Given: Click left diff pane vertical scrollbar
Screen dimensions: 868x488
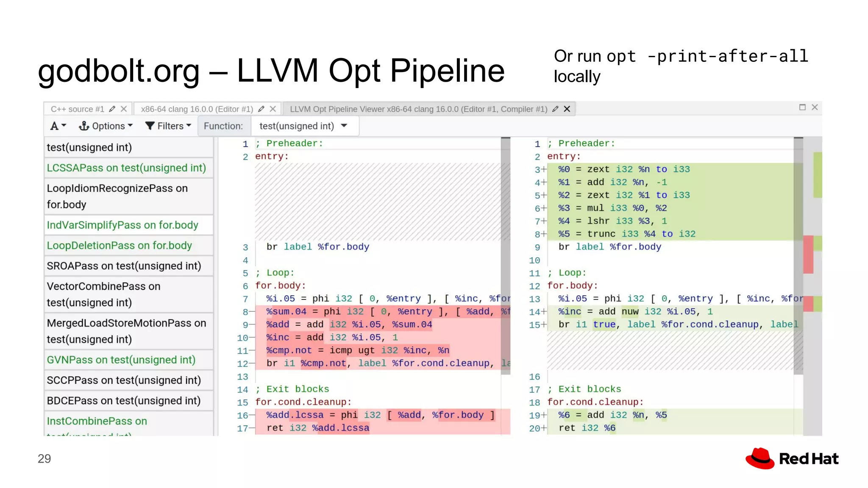Looking at the screenshot, I should 506,256.
